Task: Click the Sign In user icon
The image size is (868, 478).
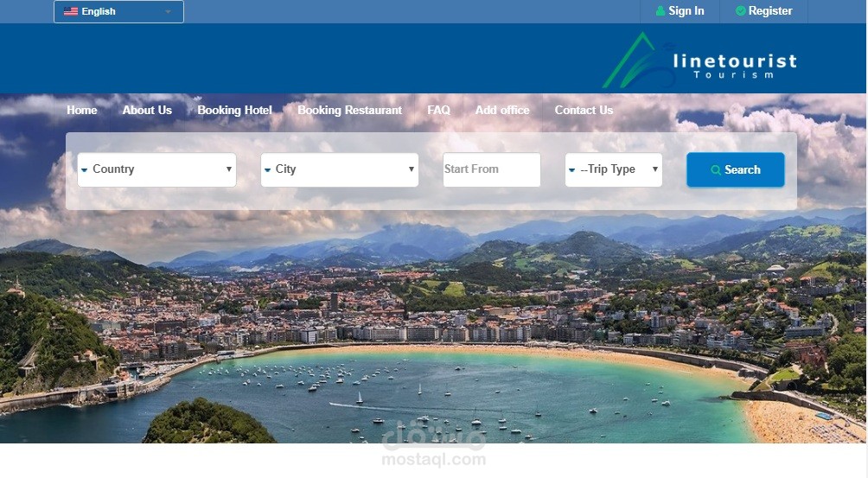Action: (661, 11)
